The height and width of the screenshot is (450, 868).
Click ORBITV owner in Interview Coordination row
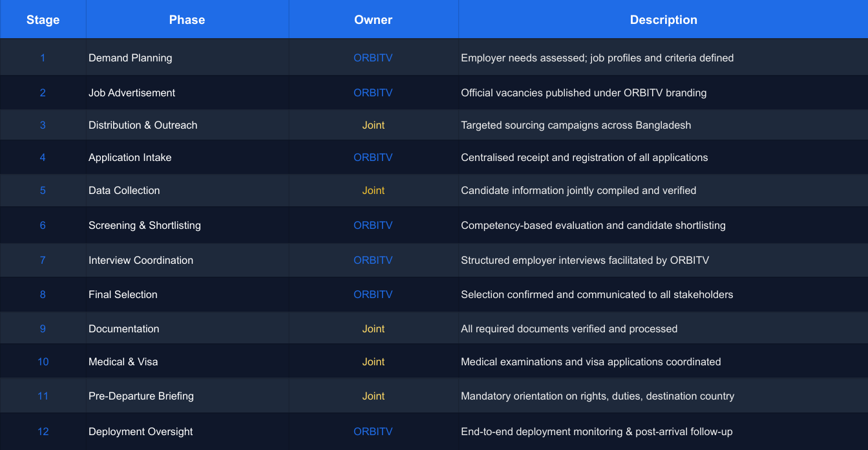point(373,260)
